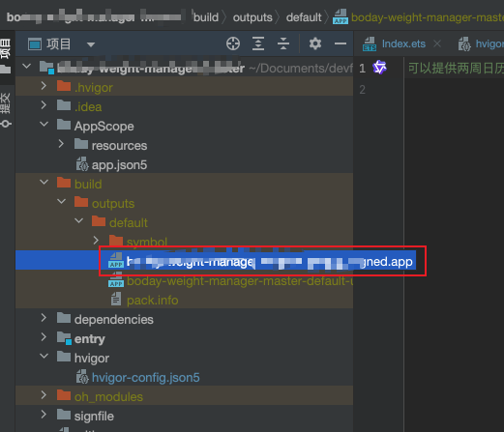This screenshot has width=504, height=432.
Task: Collapse the build folder node
Action: (x=44, y=182)
